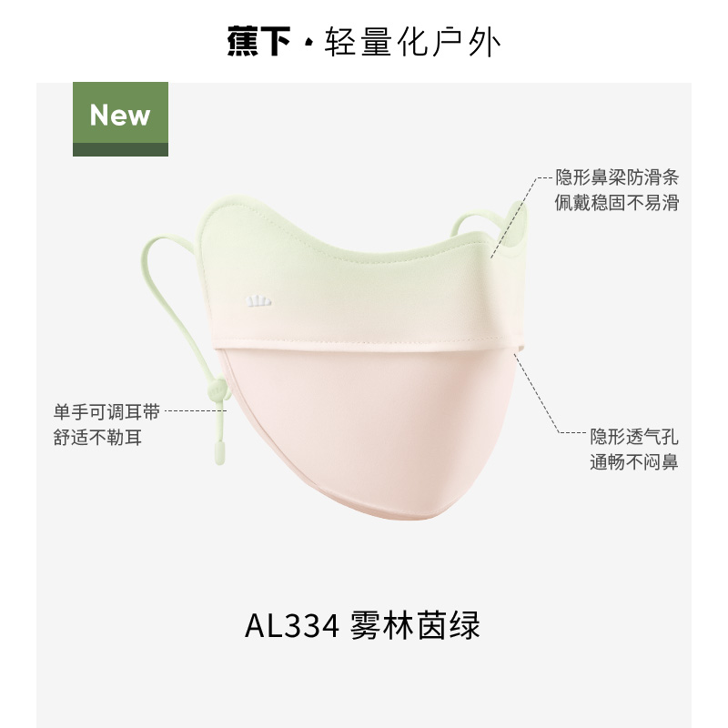Click the right ear loop behind mask

coord(479,222)
